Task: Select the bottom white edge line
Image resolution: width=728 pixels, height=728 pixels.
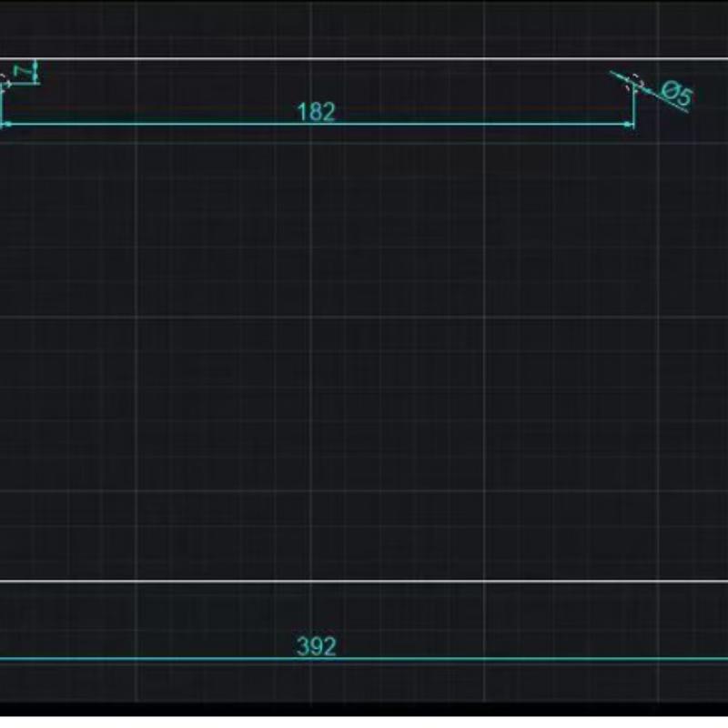Action: coord(364,581)
